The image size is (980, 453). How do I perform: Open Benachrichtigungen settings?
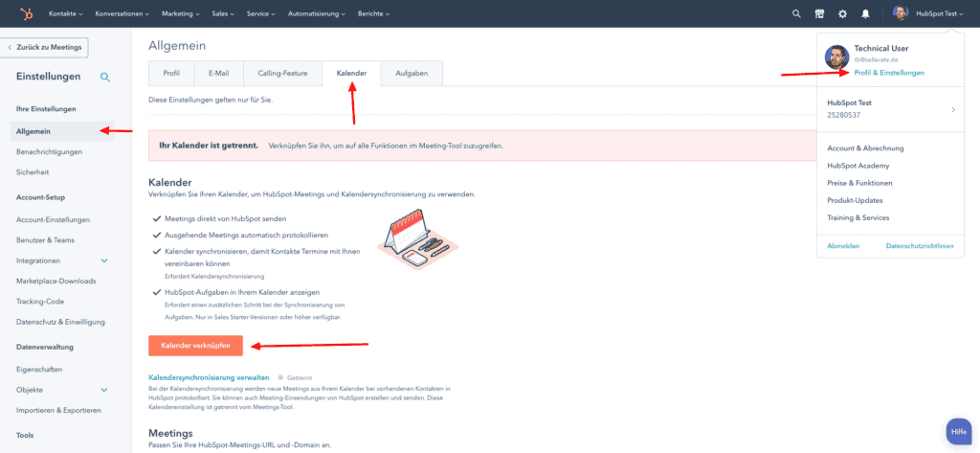(x=50, y=152)
